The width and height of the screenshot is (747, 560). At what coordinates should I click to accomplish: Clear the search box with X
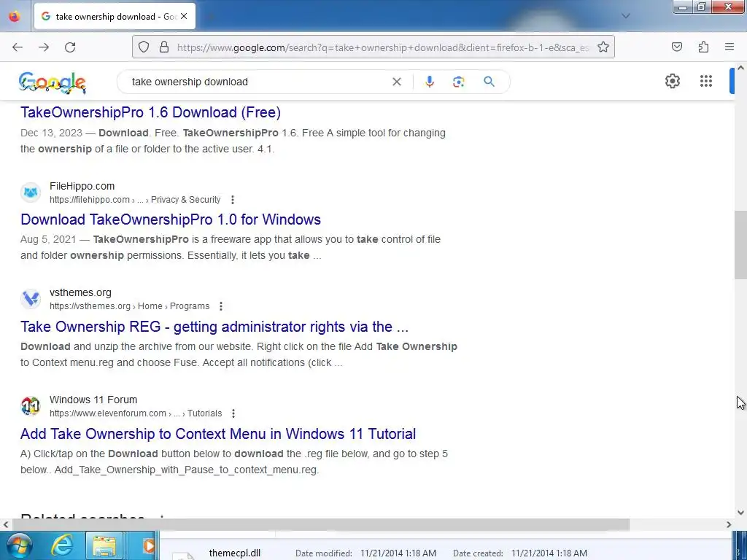pos(396,82)
